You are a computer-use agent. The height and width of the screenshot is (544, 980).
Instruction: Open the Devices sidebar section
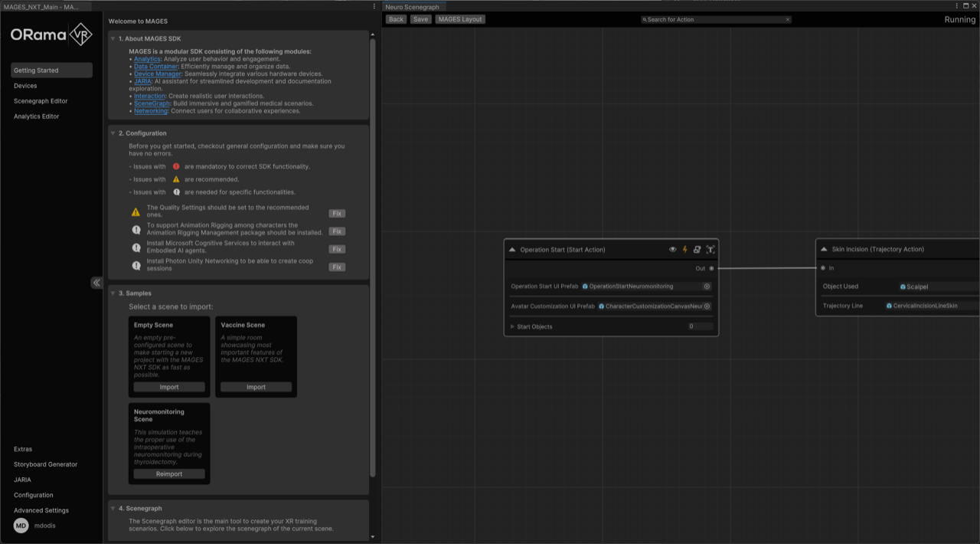27,85
